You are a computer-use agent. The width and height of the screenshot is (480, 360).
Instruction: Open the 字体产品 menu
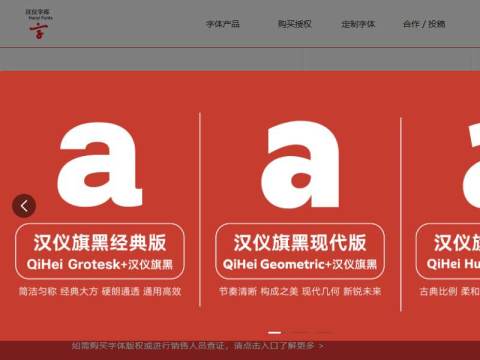pyautogui.click(x=223, y=24)
